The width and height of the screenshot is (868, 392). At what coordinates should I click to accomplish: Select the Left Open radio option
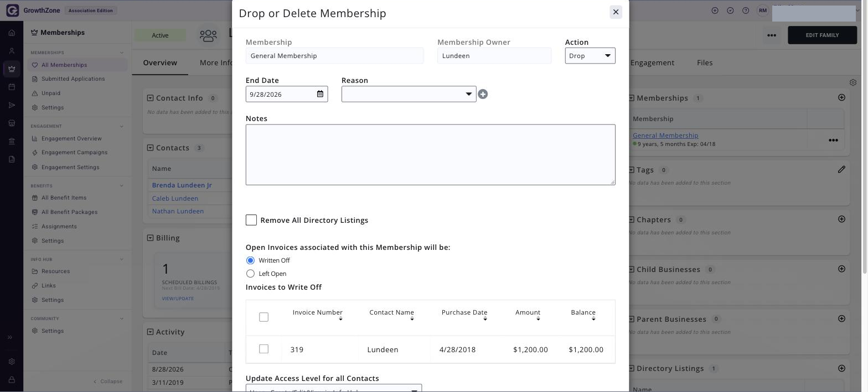click(250, 274)
